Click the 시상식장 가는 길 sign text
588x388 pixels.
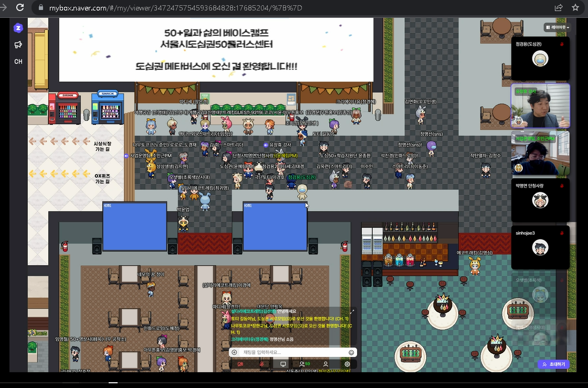[x=102, y=146]
